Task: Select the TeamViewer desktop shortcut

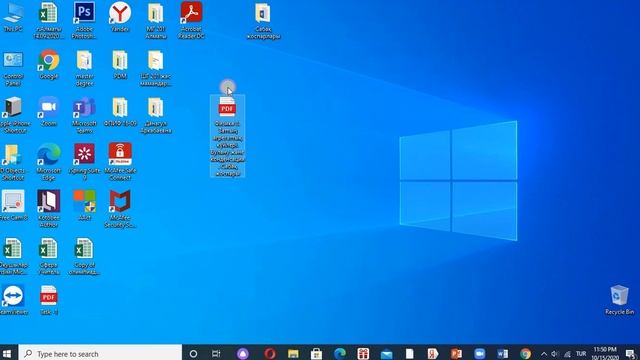Action: click(x=13, y=300)
